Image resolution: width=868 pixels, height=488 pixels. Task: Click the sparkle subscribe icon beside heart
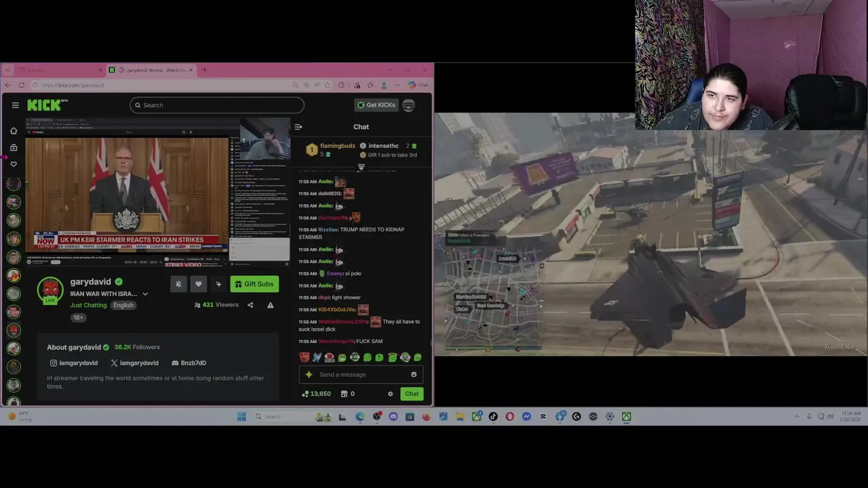pyautogui.click(x=218, y=284)
